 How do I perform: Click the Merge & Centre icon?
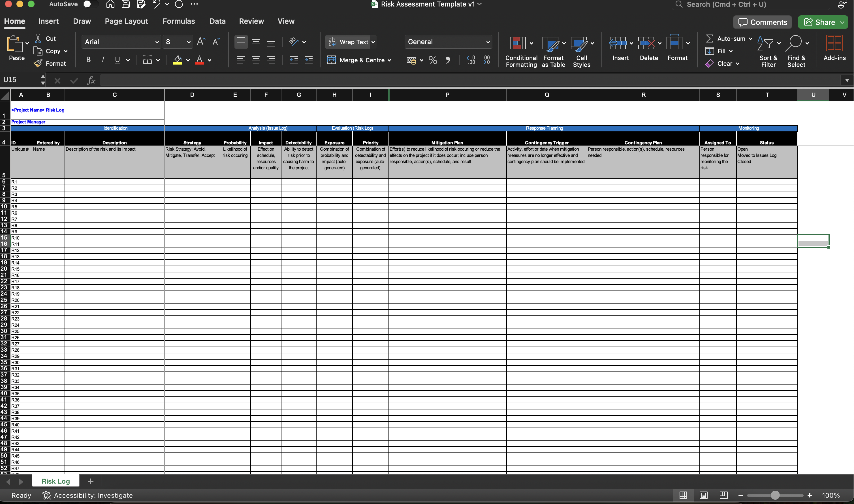[331, 60]
